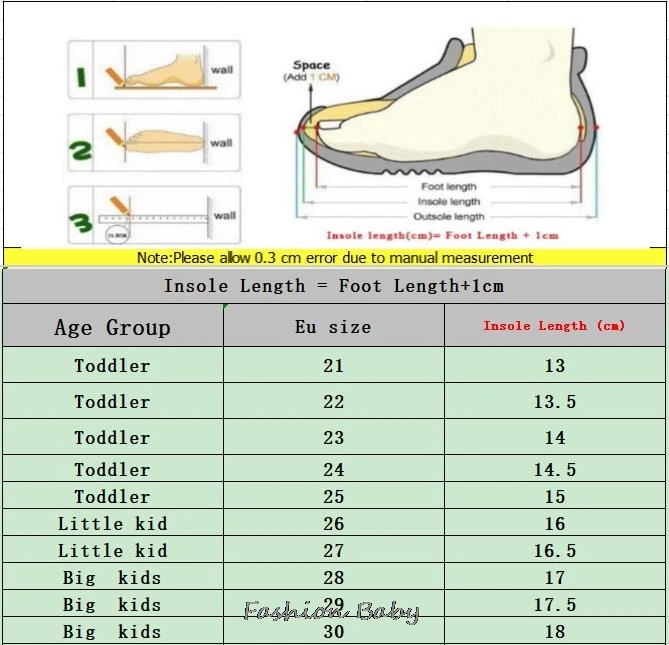Select Toddler cell in size 25 row

pyautogui.click(x=113, y=496)
